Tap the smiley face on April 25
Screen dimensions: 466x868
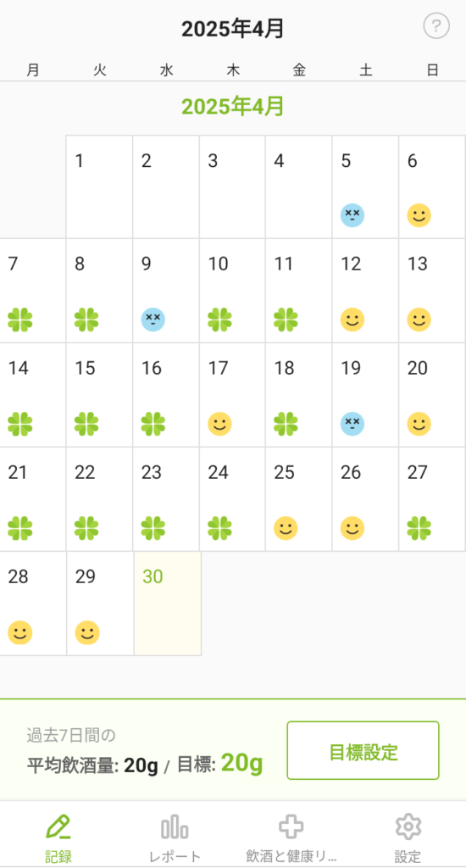pyautogui.click(x=286, y=528)
